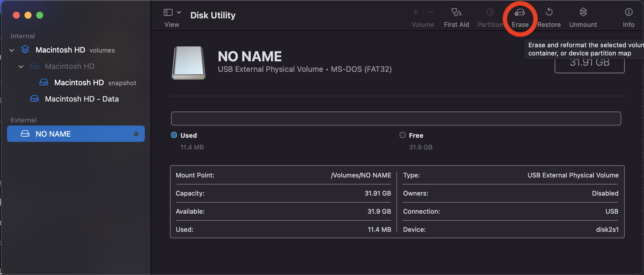Click the Connection USB value

(612, 211)
